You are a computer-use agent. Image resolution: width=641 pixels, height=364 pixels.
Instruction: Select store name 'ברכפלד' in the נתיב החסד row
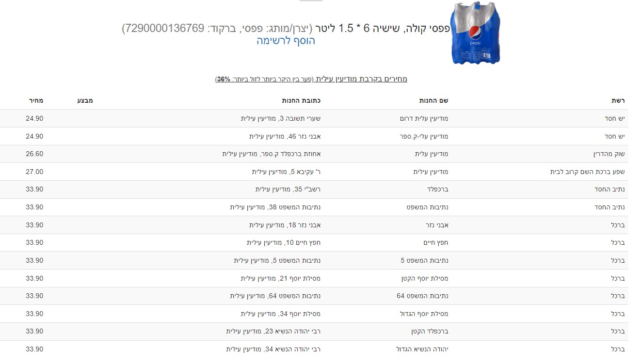pos(437,190)
